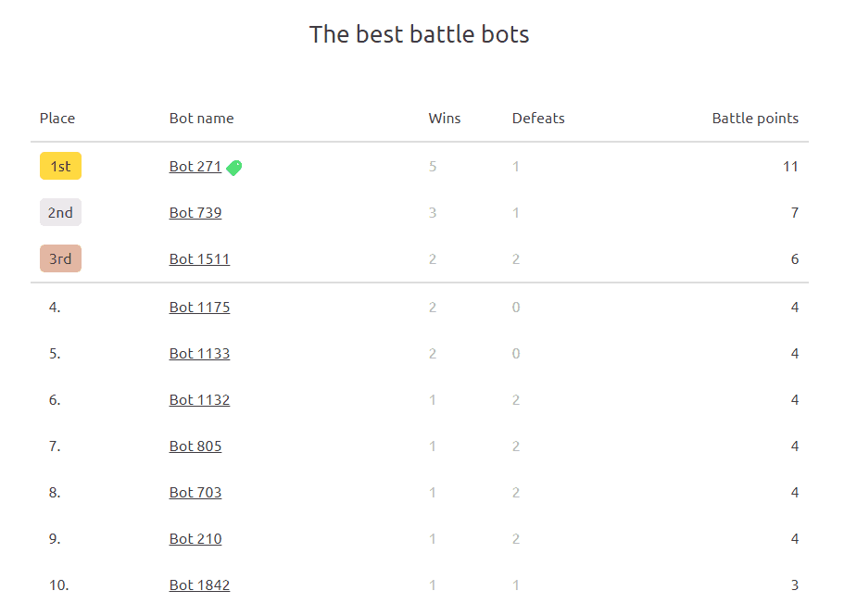Click the Defeats column header

click(537, 119)
